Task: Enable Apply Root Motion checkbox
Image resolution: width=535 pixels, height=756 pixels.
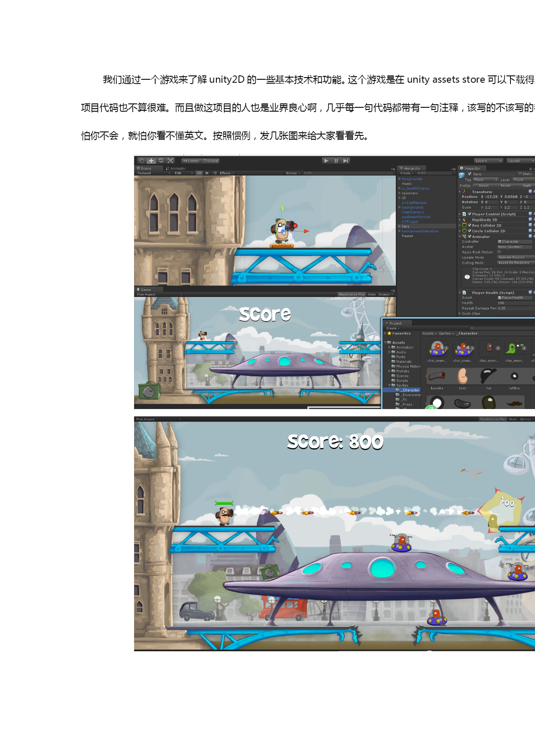Action: (x=499, y=252)
